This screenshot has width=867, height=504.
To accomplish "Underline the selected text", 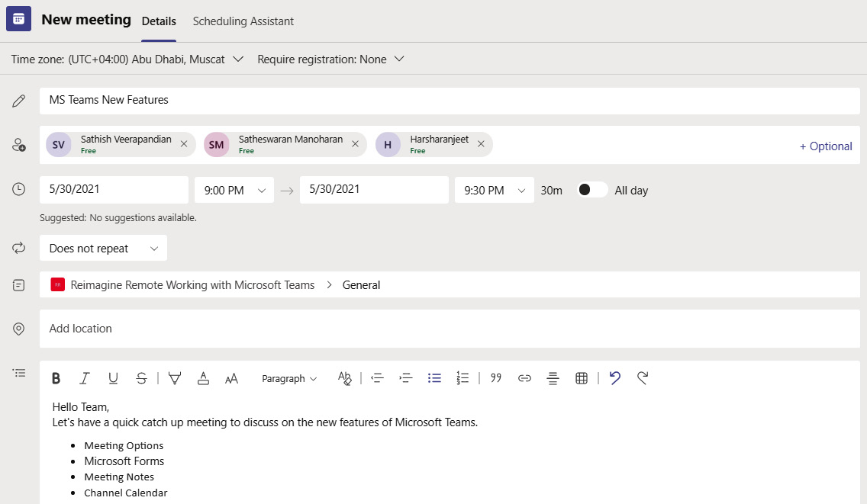I will [x=113, y=378].
